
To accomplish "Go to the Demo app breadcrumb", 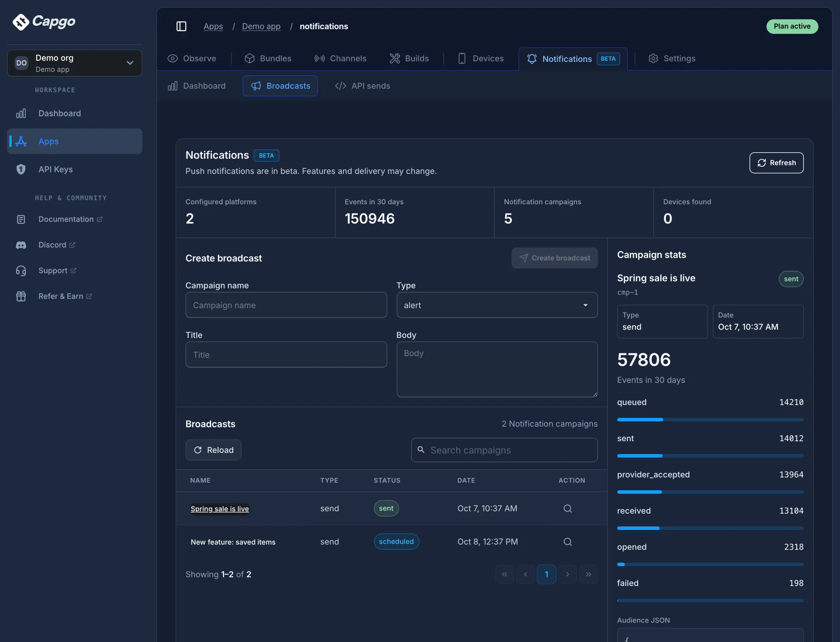I will point(261,26).
